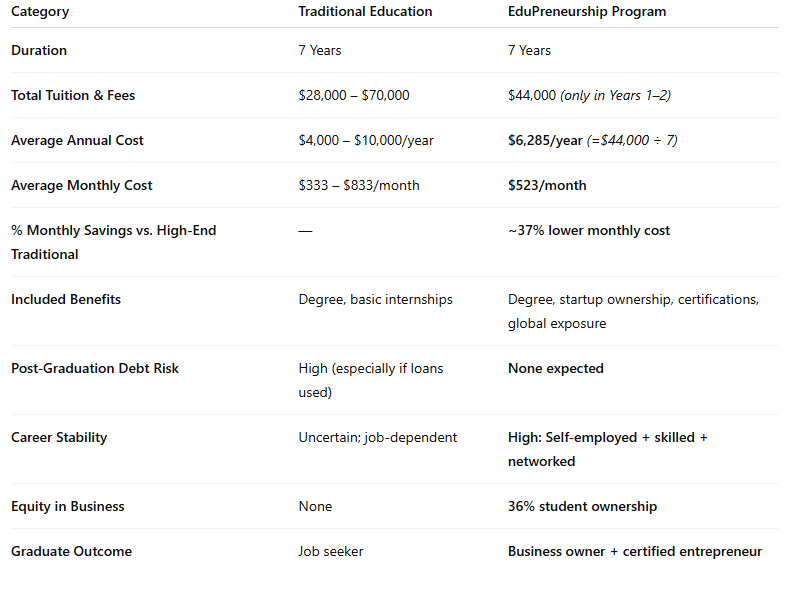This screenshot has height=596, width=791.
Task: Select the Post-Graduation Debt Risk label
Action: point(95,368)
